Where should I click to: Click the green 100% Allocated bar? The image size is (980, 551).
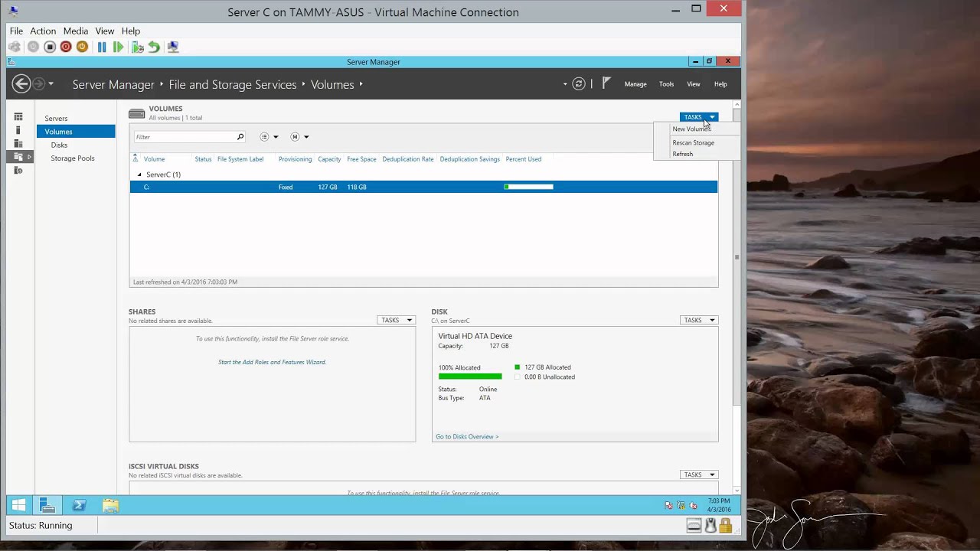click(x=470, y=377)
